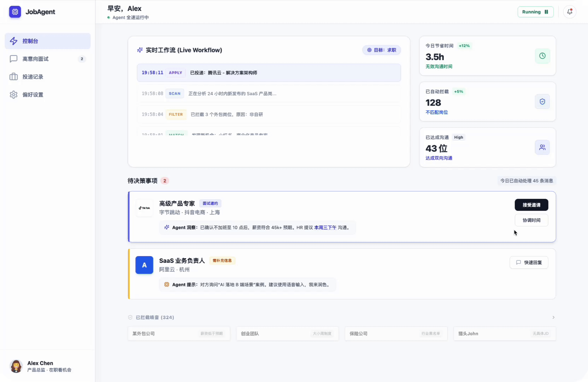The height and width of the screenshot is (382, 588).
Task: Click the JobAgent robot logo icon
Action: click(15, 12)
